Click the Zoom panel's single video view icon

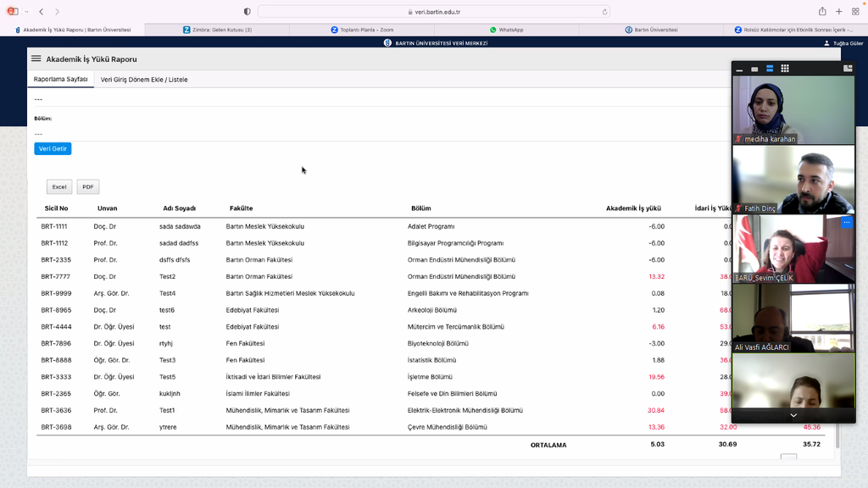754,69
